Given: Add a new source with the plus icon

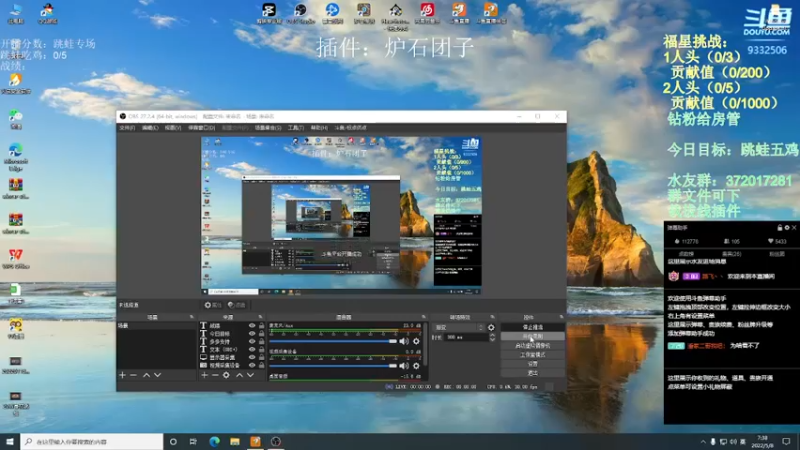Looking at the screenshot, I should [x=204, y=375].
